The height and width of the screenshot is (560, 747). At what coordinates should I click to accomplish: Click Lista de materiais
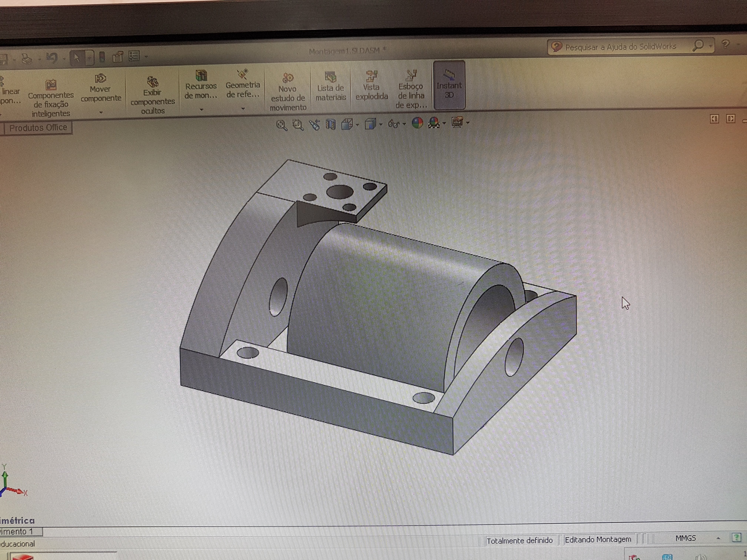331,86
